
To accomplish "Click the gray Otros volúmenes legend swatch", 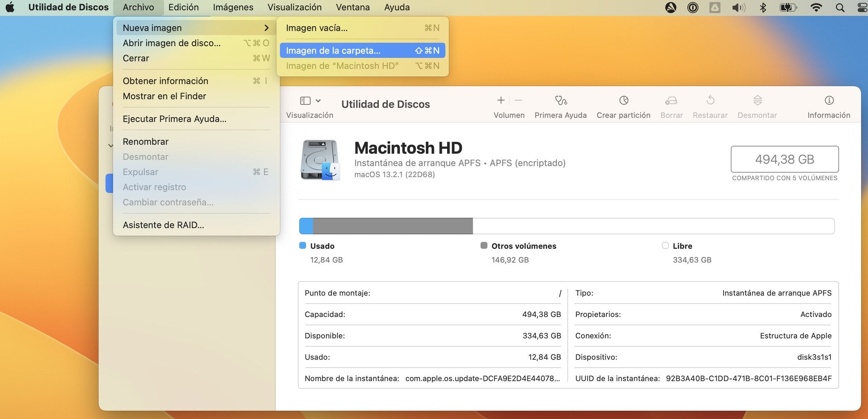I will (x=484, y=245).
